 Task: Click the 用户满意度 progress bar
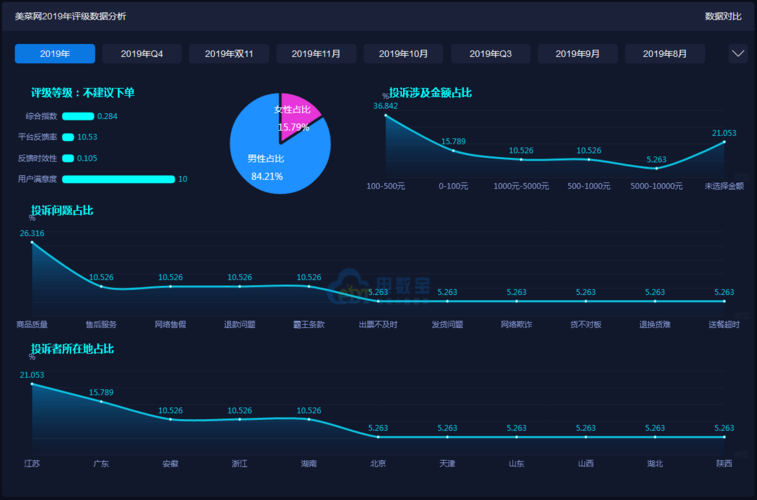[118, 179]
